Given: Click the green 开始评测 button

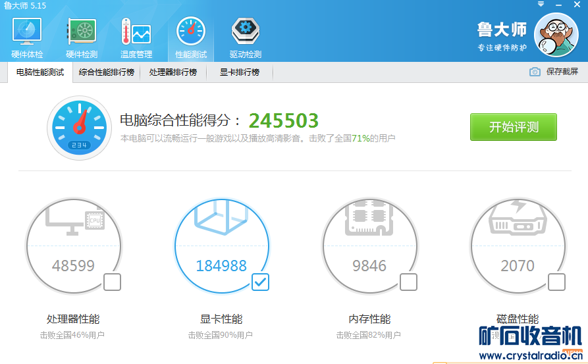Looking at the screenshot, I should (x=514, y=127).
